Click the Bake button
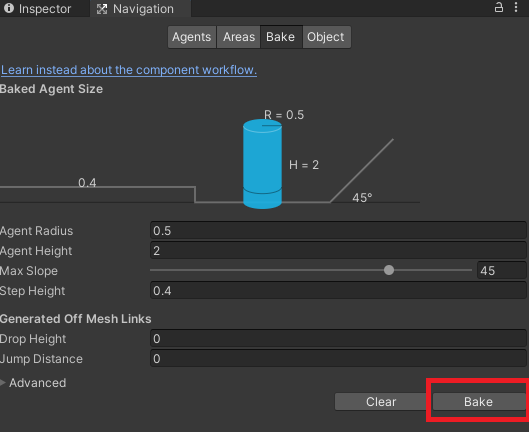 (x=478, y=402)
